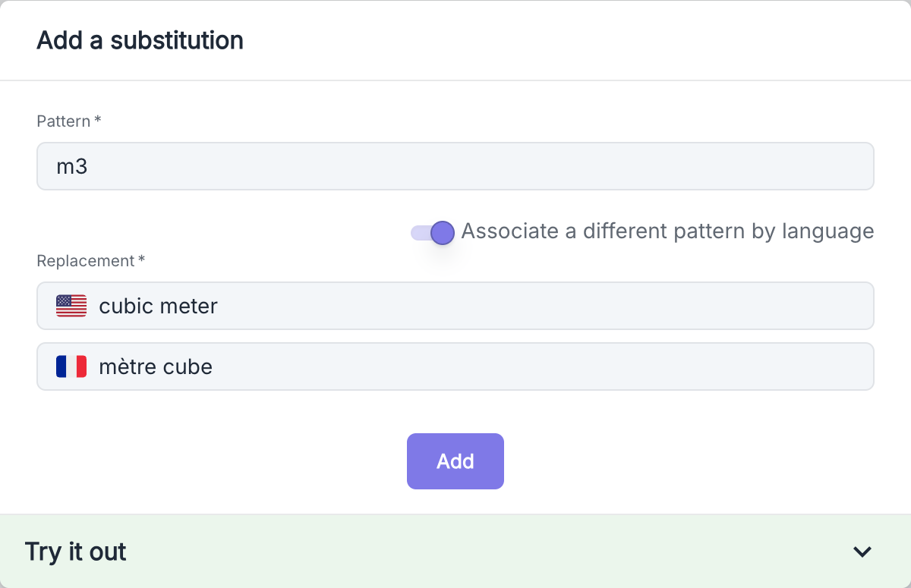Click the French flag icon in Replacement
Viewport: 911px width, 588px height.
[71, 366]
